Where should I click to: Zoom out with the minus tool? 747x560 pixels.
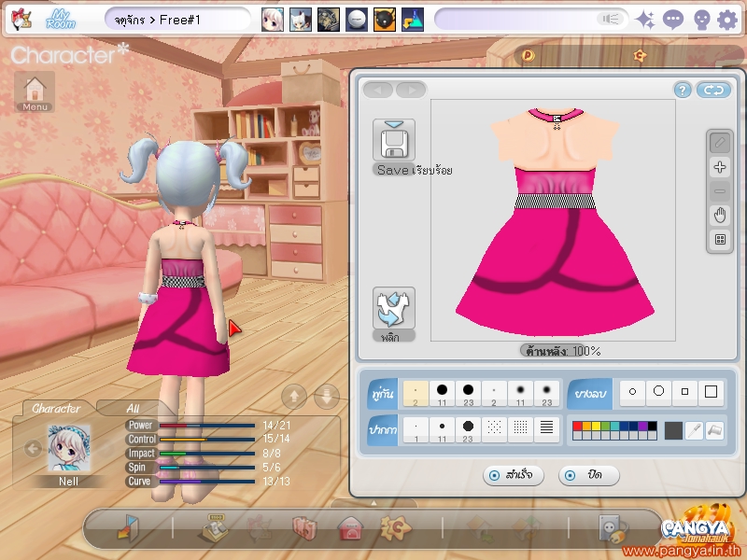[720, 191]
